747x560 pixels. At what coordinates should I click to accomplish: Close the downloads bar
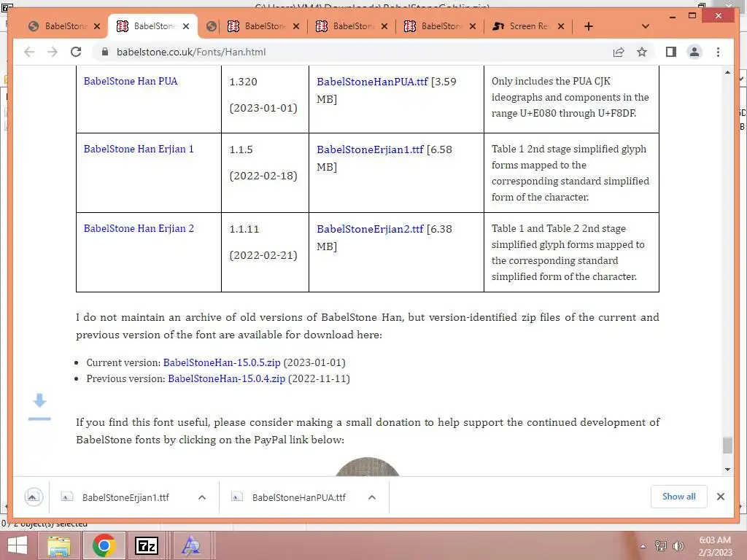click(720, 497)
